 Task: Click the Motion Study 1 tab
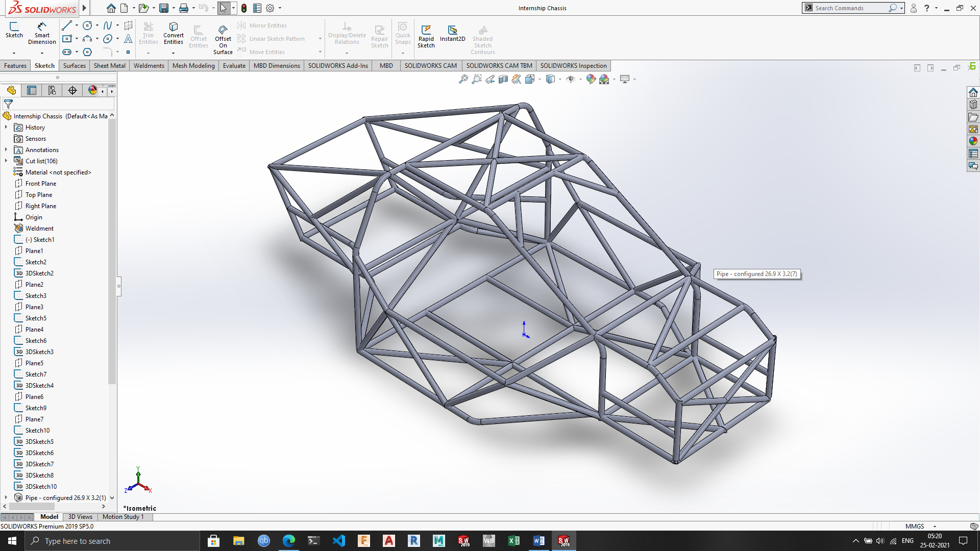(x=123, y=517)
